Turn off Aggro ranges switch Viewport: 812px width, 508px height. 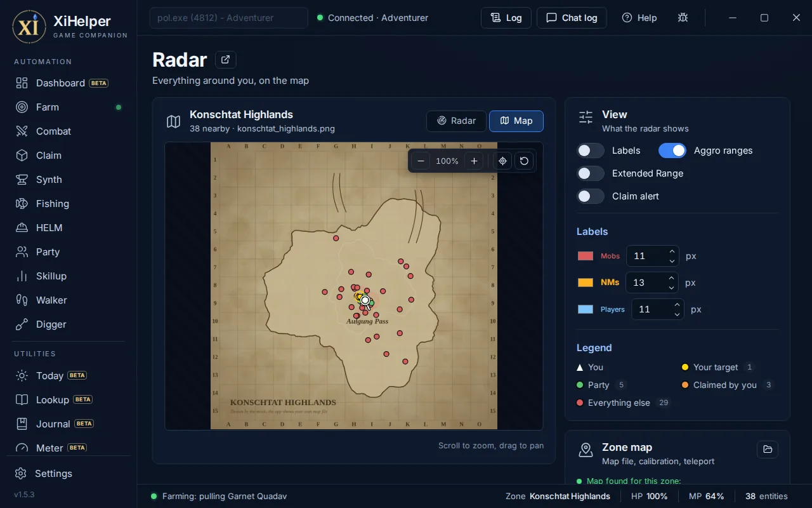pyautogui.click(x=672, y=150)
